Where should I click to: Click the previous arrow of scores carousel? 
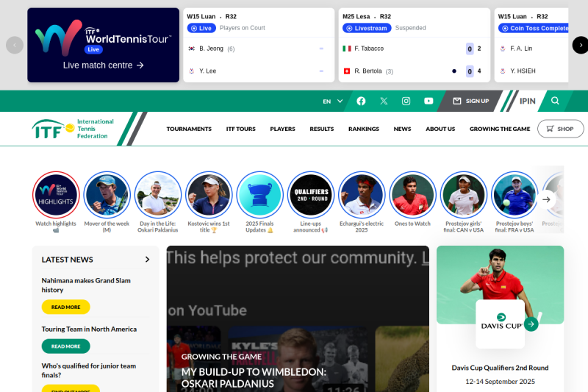pyautogui.click(x=15, y=45)
